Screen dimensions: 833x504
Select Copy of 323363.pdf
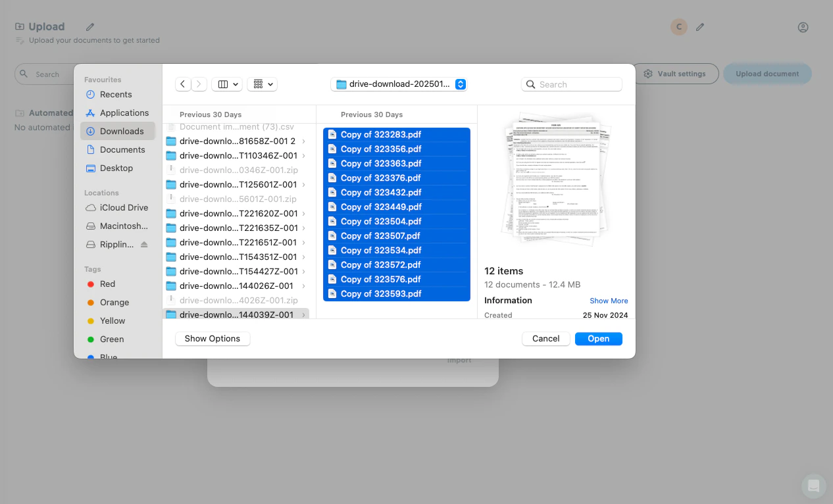click(x=397, y=163)
